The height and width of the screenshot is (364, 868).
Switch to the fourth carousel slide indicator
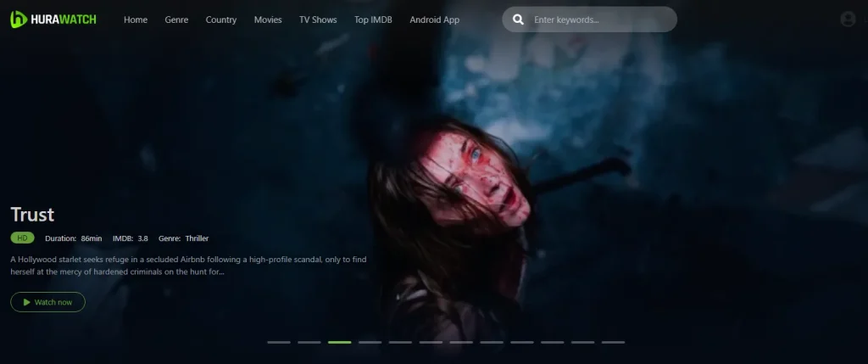click(x=370, y=342)
